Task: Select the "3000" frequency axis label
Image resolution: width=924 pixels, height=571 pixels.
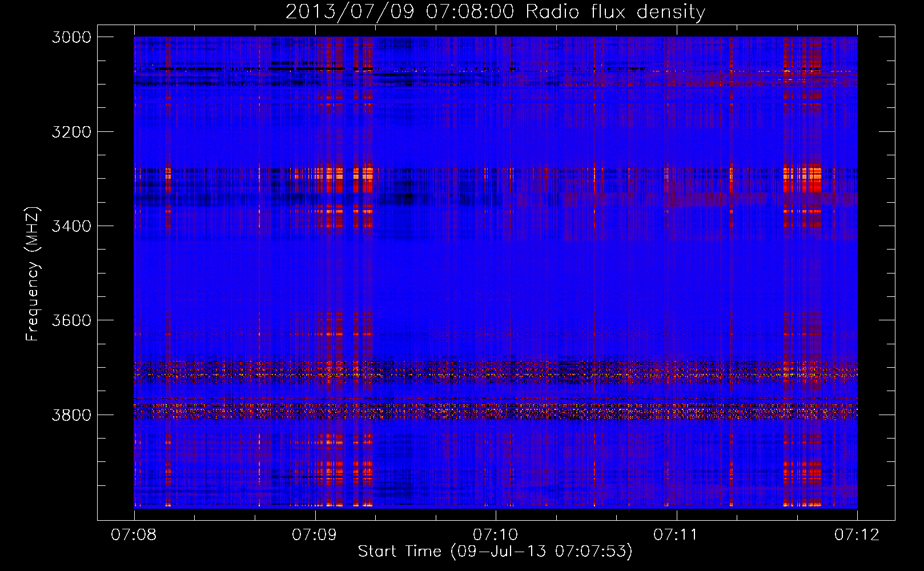Action: pyautogui.click(x=71, y=37)
